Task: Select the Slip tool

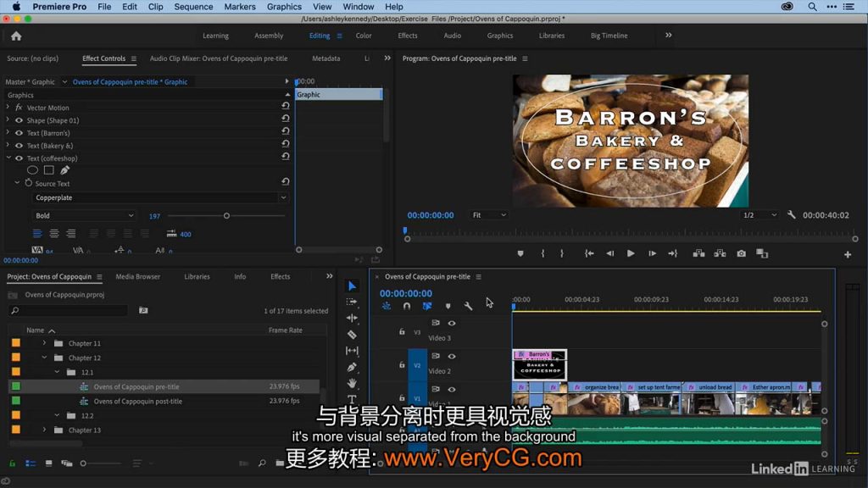Action: click(x=352, y=350)
